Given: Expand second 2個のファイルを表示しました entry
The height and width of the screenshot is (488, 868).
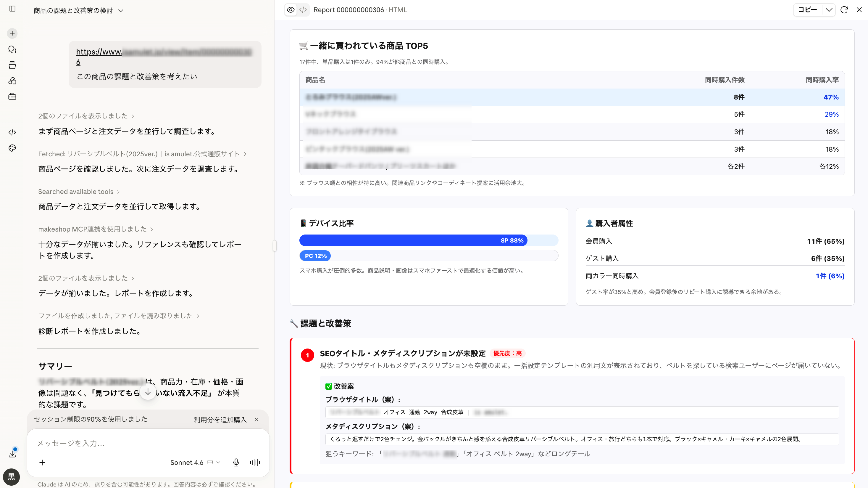Looking at the screenshot, I should (86, 278).
